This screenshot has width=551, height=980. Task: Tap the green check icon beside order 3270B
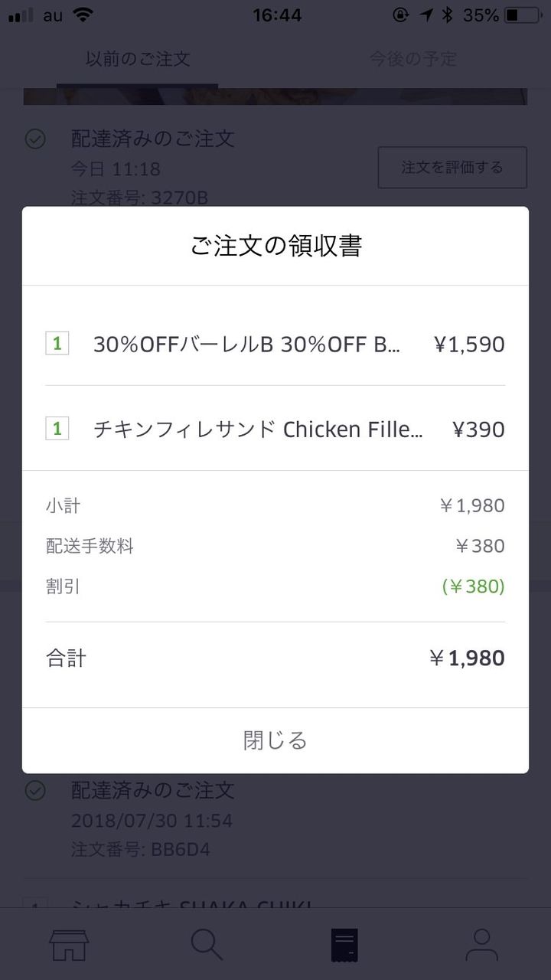click(x=35, y=139)
